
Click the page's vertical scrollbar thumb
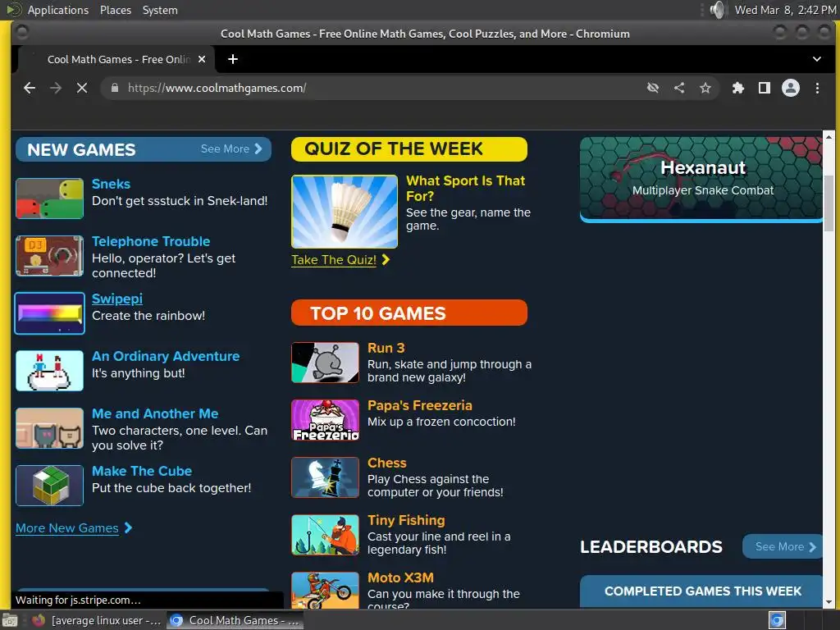coord(829,203)
